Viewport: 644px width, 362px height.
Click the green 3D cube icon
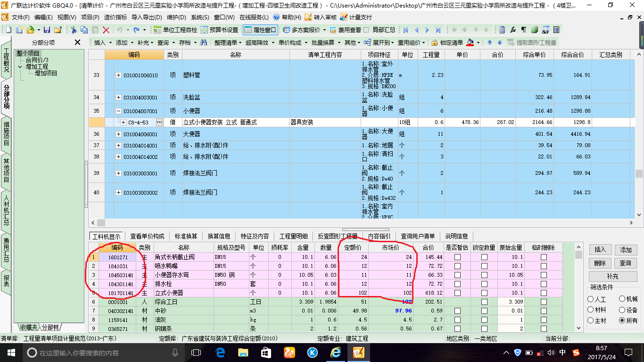click(x=535, y=30)
